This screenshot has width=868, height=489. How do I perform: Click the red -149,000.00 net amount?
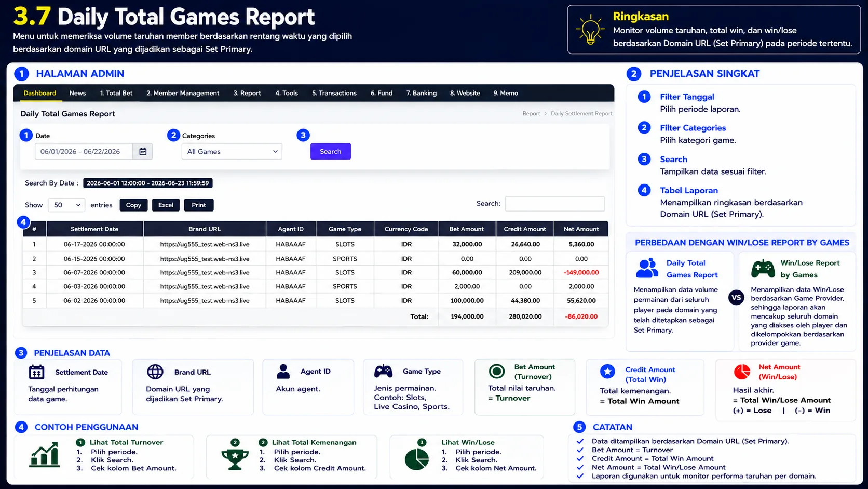pyautogui.click(x=581, y=272)
